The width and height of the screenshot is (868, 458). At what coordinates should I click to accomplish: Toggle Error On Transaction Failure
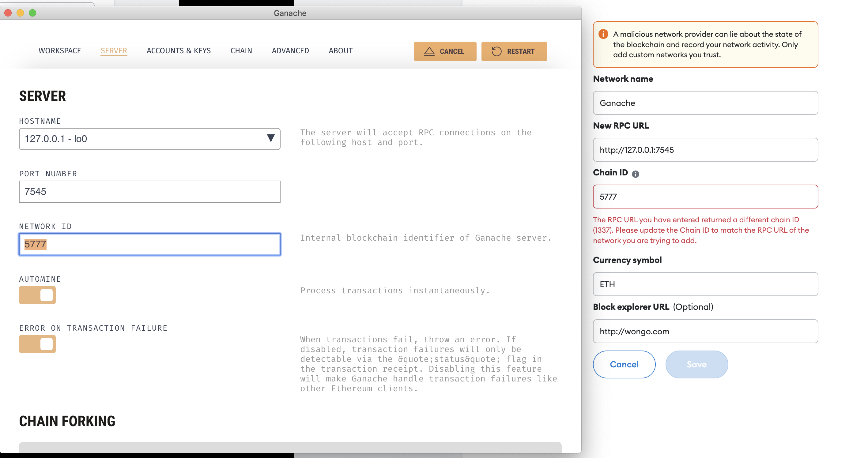(x=37, y=344)
